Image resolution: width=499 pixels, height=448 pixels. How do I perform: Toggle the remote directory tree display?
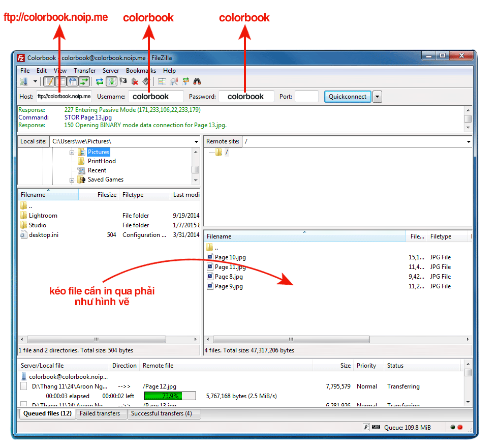click(x=73, y=81)
